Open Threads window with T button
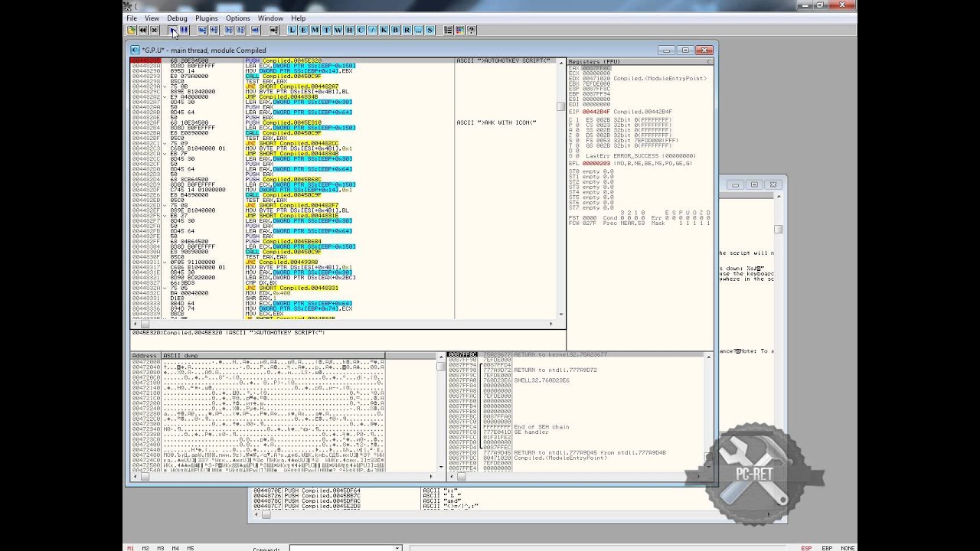Screen dimensions: 980x551 [326, 30]
